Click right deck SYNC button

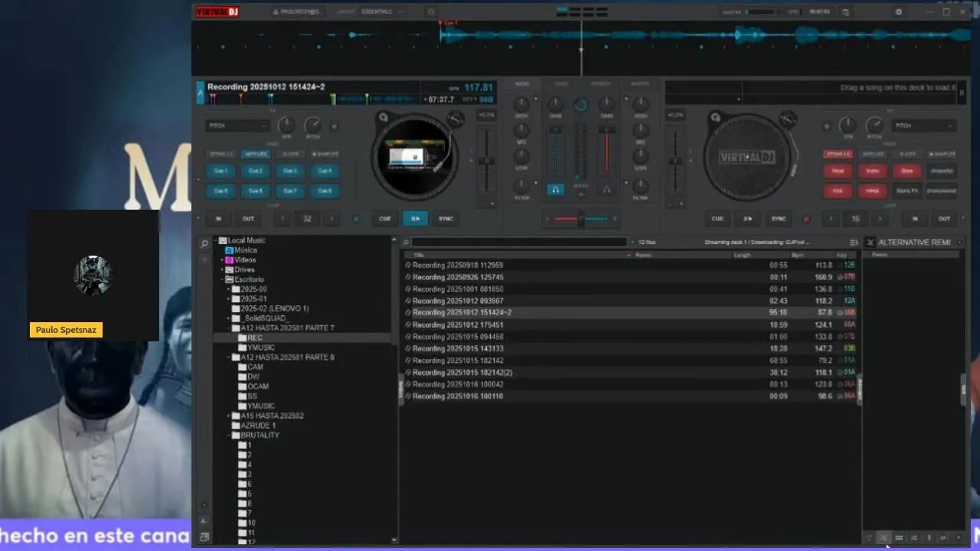[x=779, y=219]
